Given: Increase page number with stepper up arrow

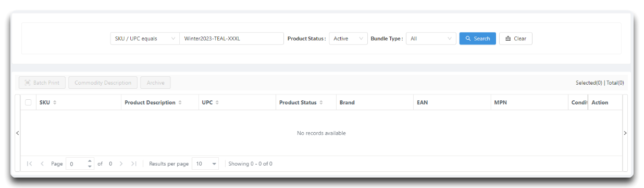Looking at the screenshot, I should (90, 161).
